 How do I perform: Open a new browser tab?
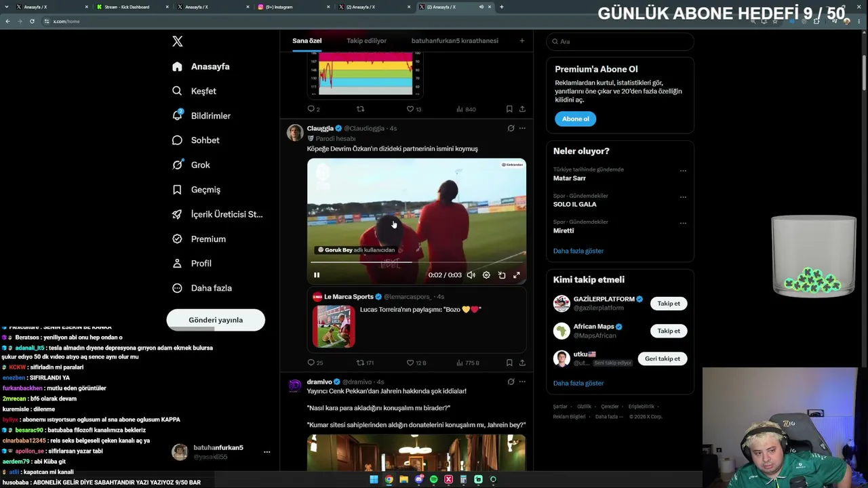pos(502,7)
